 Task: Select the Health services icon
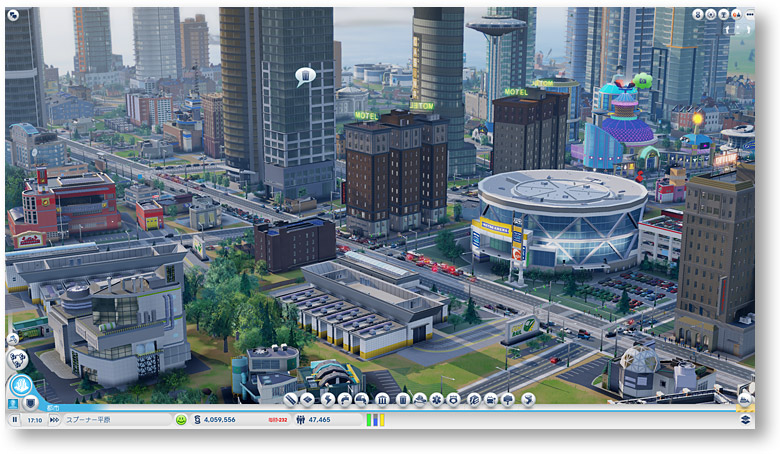[x=437, y=400]
